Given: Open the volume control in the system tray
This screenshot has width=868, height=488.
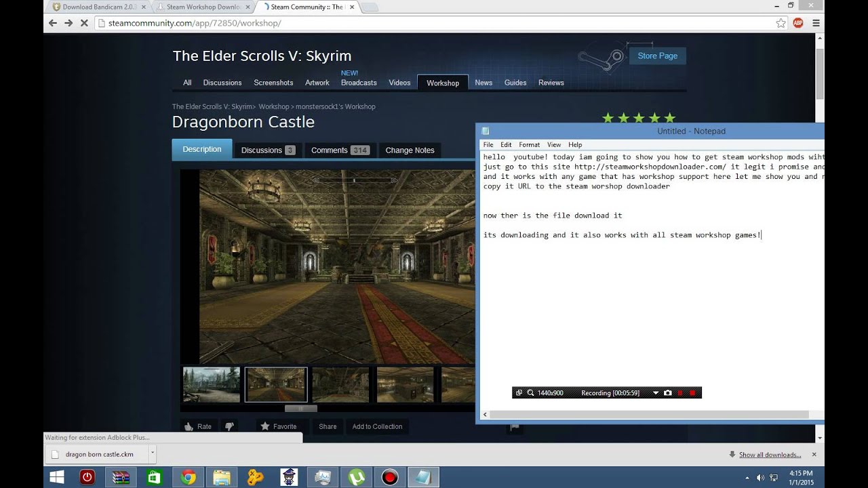Looking at the screenshot, I should pos(760,478).
